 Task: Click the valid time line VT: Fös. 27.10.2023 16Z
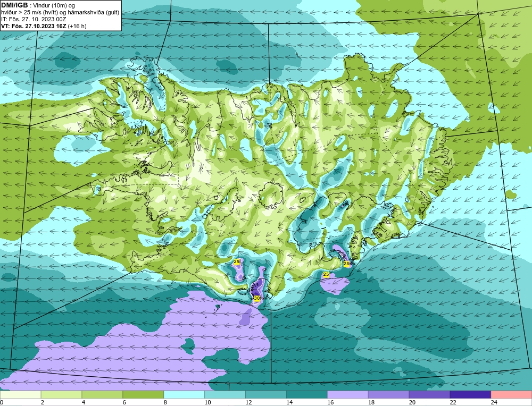coord(34,26)
